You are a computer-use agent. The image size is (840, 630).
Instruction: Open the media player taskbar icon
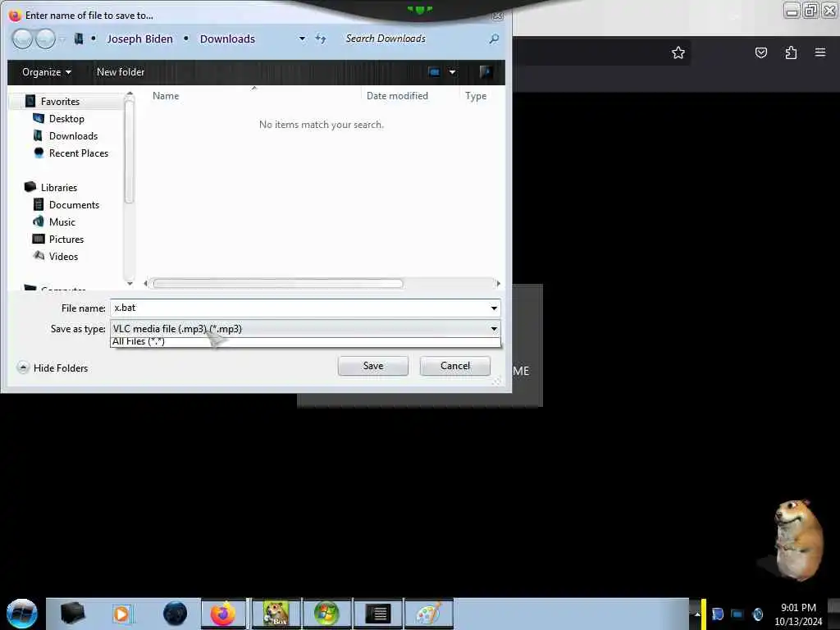point(122,614)
